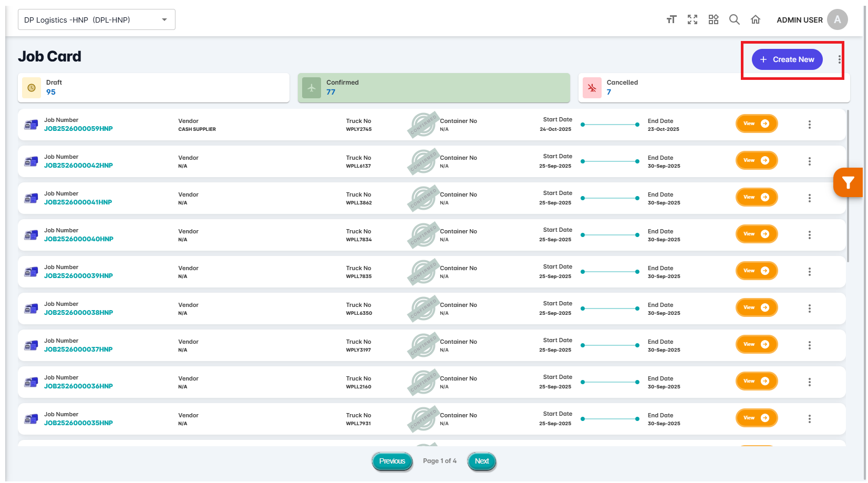
Task: Click the search magnifier icon
Action: tap(735, 19)
